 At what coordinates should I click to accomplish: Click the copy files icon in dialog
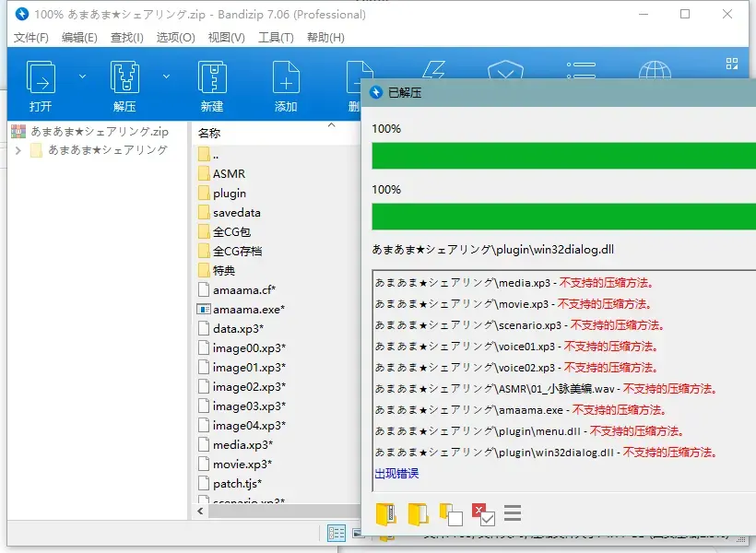tap(451, 514)
